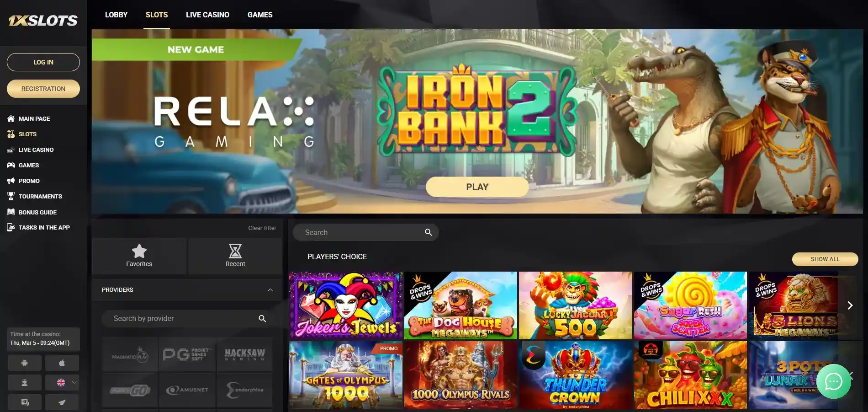Viewport: 868px width, 412px height.
Task: Filter by PG Pocket Games Soft provider
Action: tap(187, 354)
